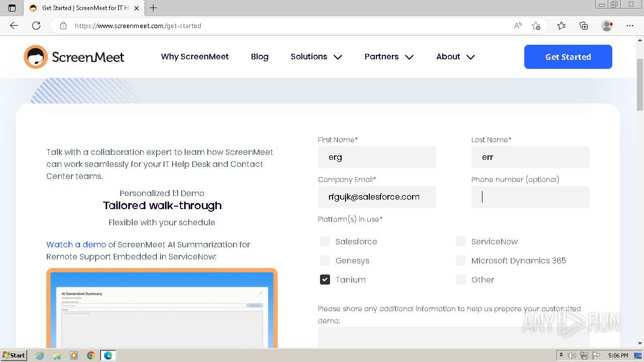
Task: Expand the About dropdown menu
Action: [455, 57]
